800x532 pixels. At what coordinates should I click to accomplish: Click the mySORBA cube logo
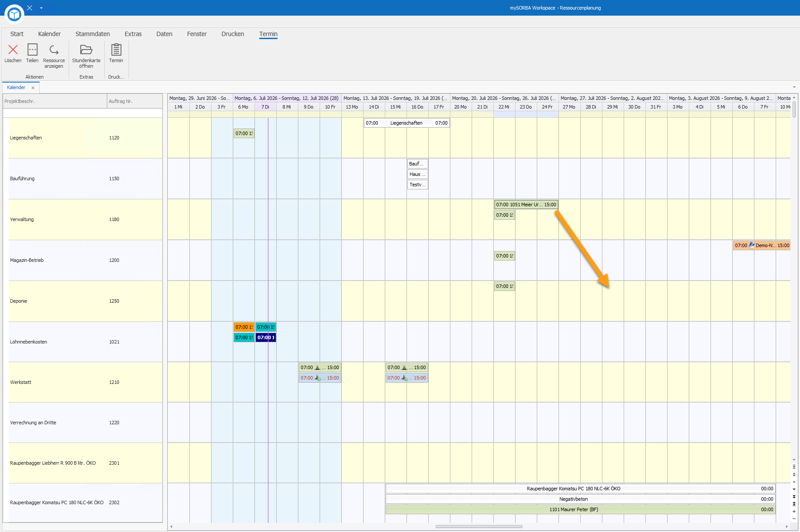(14, 14)
